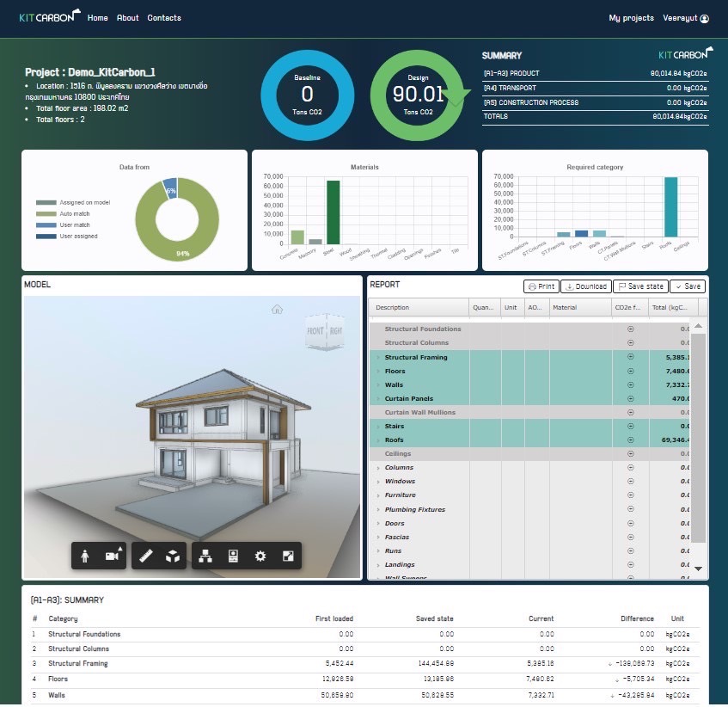Open the section box tool
This screenshot has width=728, height=707.
click(x=172, y=556)
